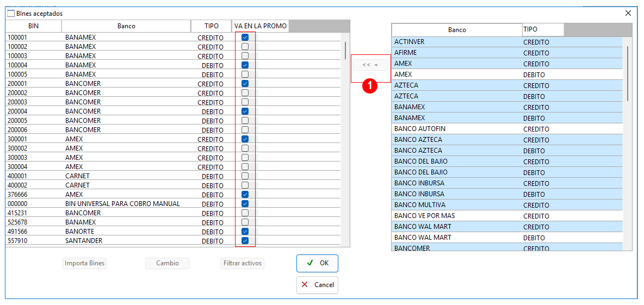Uncheck promo checkbox for BIN 200004
Screen dimensions: 644x305
click(x=245, y=111)
